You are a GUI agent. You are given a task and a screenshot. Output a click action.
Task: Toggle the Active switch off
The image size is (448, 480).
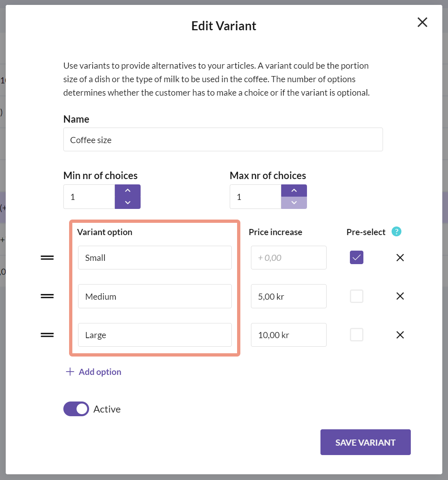[x=76, y=409]
